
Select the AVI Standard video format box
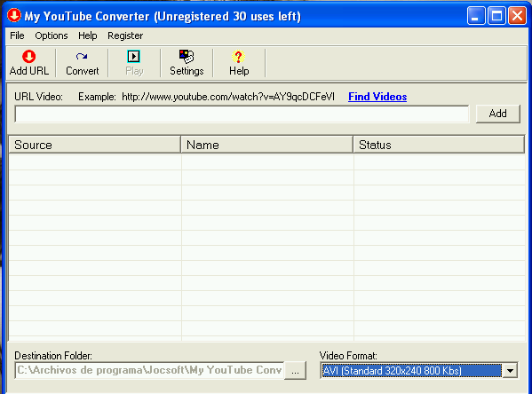pos(411,370)
